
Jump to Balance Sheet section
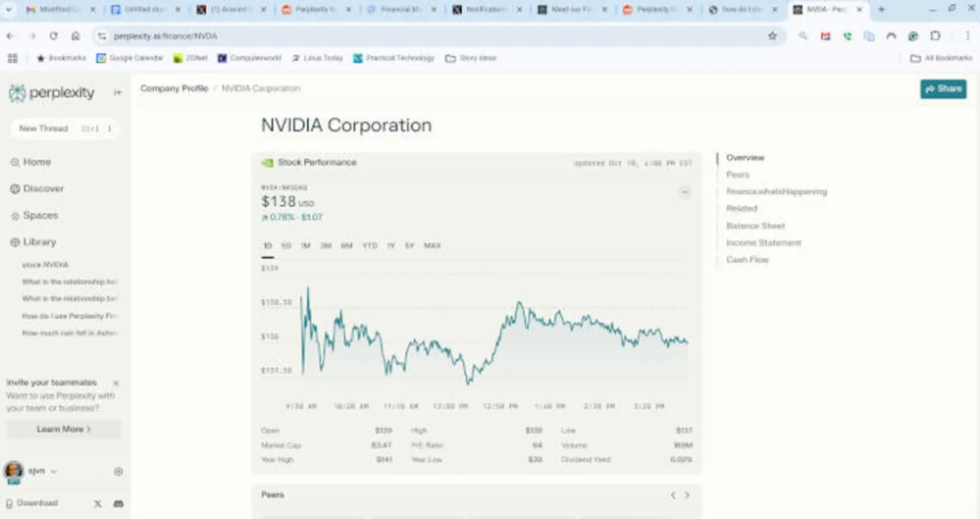tap(755, 226)
